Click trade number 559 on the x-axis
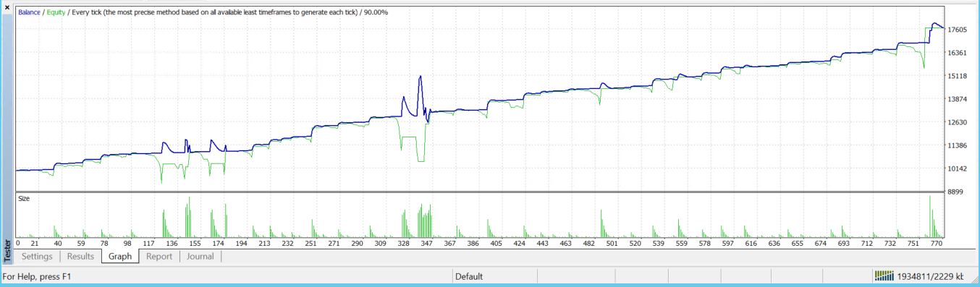This screenshot has width=980, height=287. [x=681, y=244]
